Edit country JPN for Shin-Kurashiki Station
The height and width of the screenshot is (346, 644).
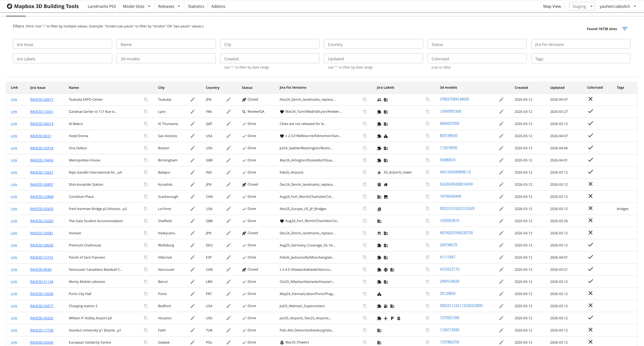pyautogui.click(x=228, y=185)
